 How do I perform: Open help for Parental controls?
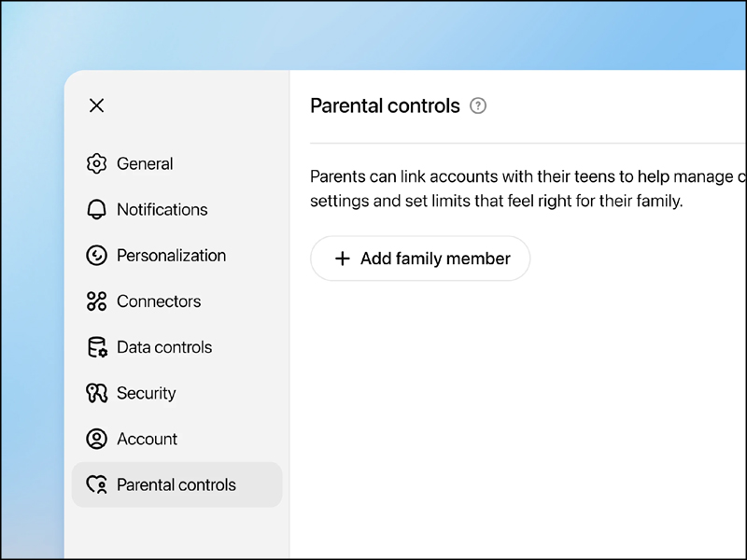click(478, 105)
